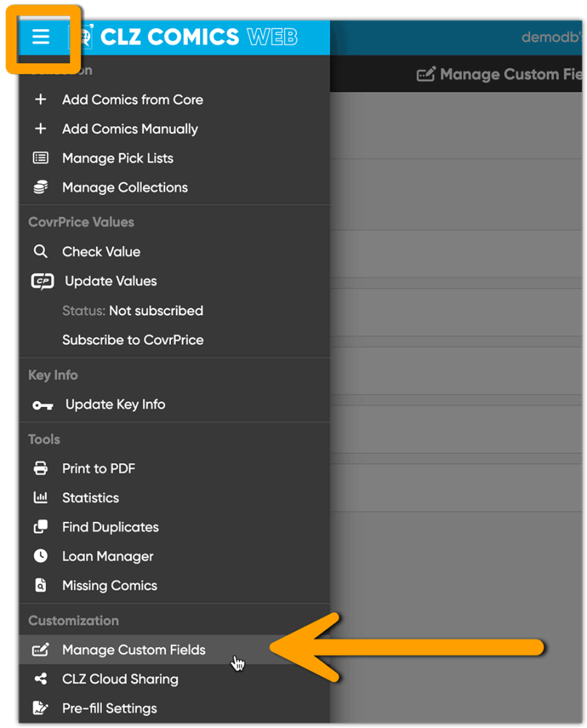
Task: Click the hamburger menu icon
Action: point(41,36)
